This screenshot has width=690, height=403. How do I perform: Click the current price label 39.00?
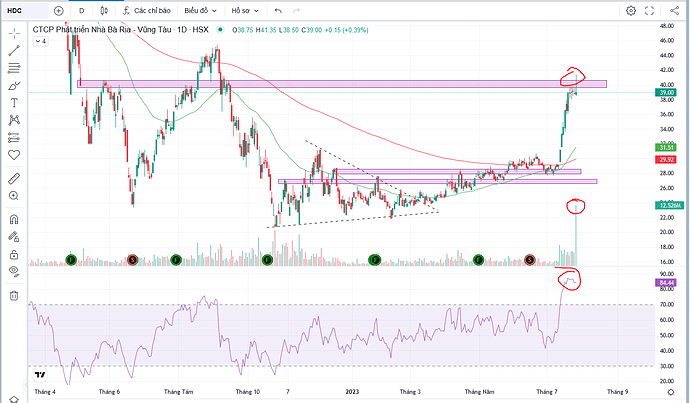point(667,92)
